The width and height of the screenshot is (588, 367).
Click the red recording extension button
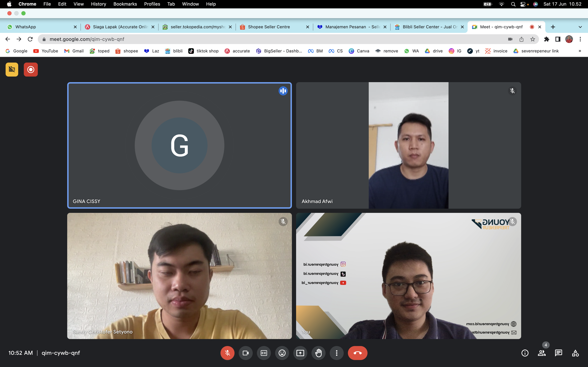click(31, 70)
